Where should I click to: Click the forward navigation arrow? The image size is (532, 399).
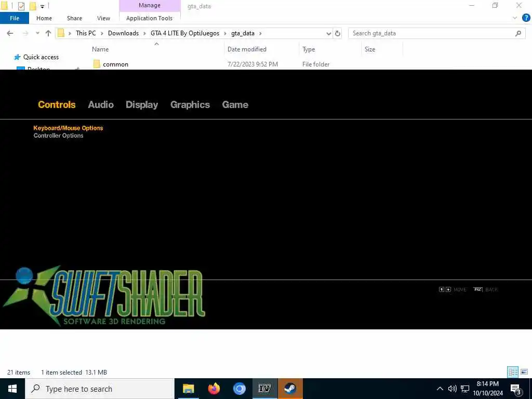pyautogui.click(x=25, y=33)
